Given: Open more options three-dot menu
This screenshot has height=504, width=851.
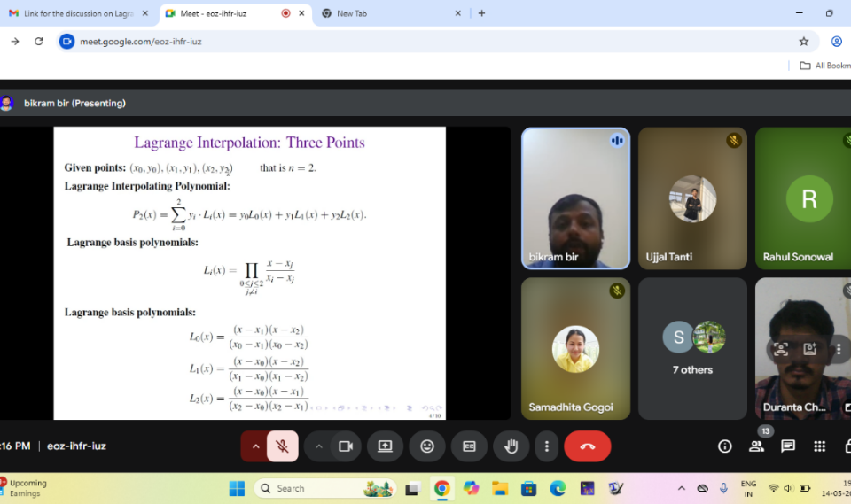Looking at the screenshot, I should click(x=547, y=446).
